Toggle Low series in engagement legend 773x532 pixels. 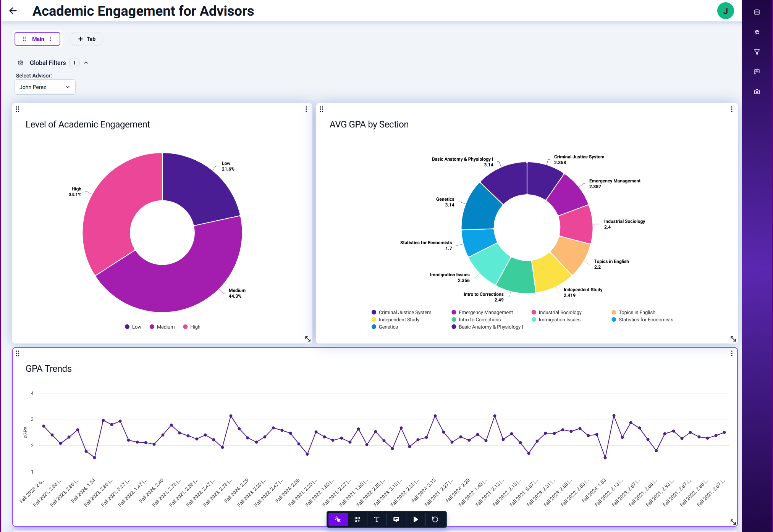click(133, 327)
